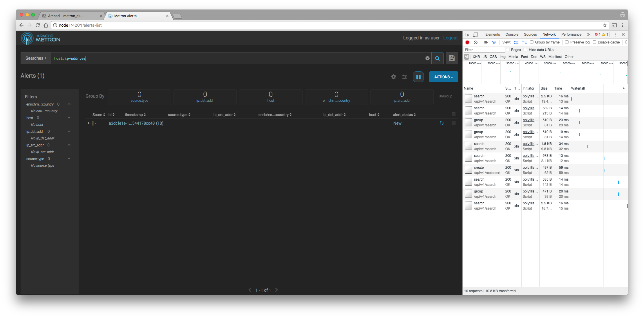Viewport: 644px width, 318px height.
Task: Open the alerts settings gear icon
Action: [x=393, y=77]
